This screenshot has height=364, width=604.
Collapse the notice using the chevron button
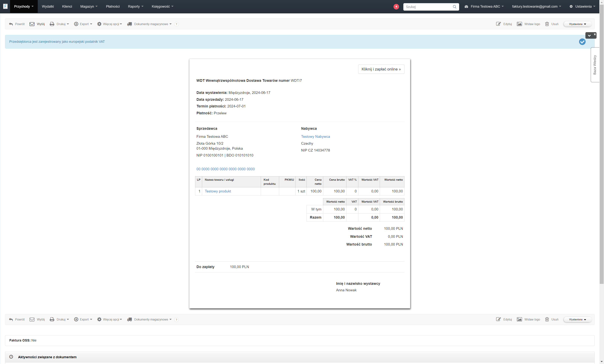click(589, 36)
